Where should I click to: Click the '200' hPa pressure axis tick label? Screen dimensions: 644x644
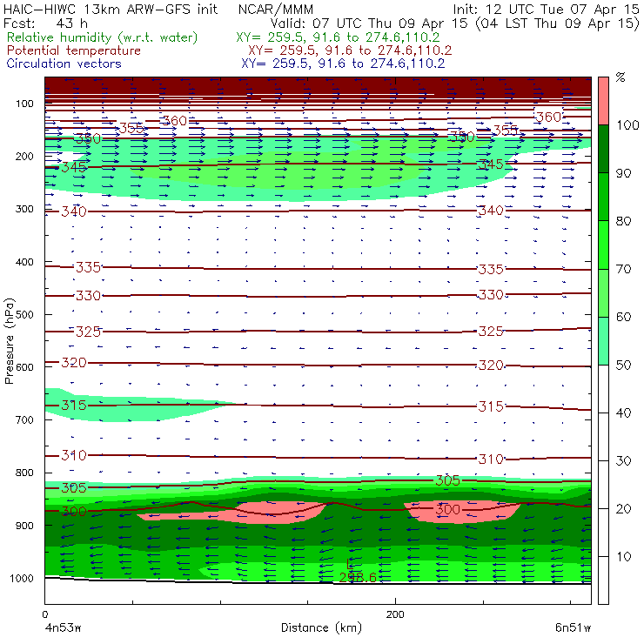pyautogui.click(x=24, y=156)
